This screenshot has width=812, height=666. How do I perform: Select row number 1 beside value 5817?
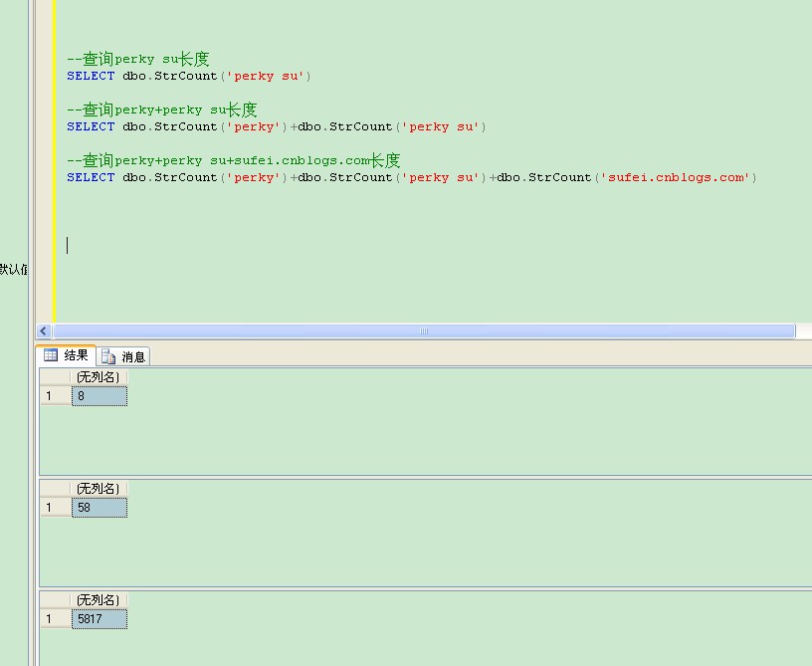[x=56, y=619]
